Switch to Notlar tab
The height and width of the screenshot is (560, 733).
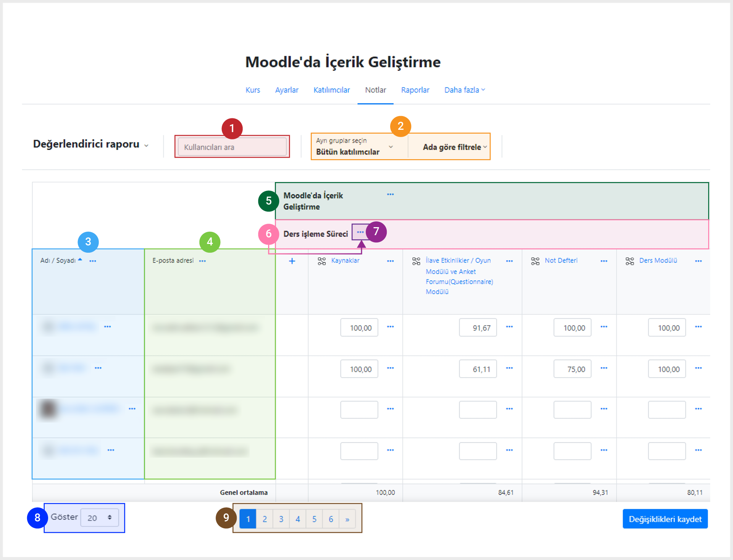point(376,90)
